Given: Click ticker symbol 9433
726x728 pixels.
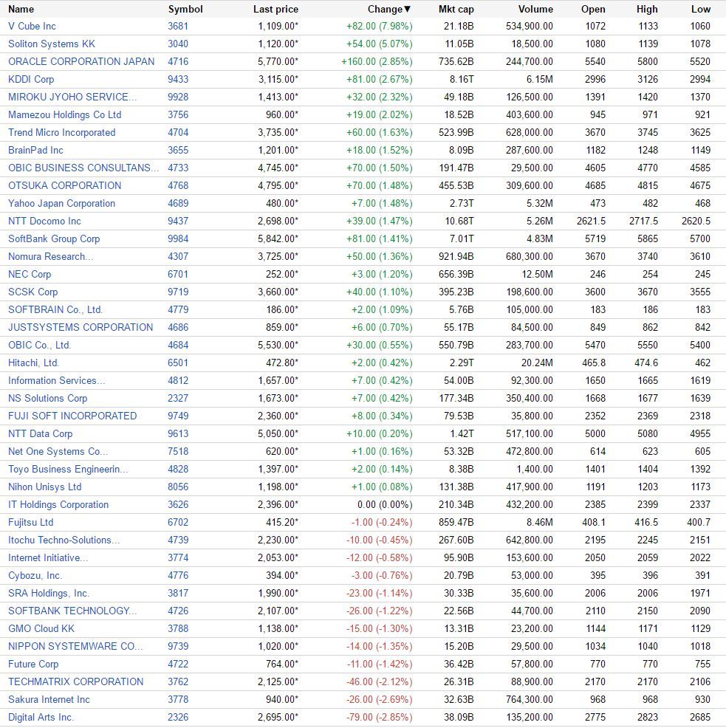Looking at the screenshot, I should pos(178,79).
